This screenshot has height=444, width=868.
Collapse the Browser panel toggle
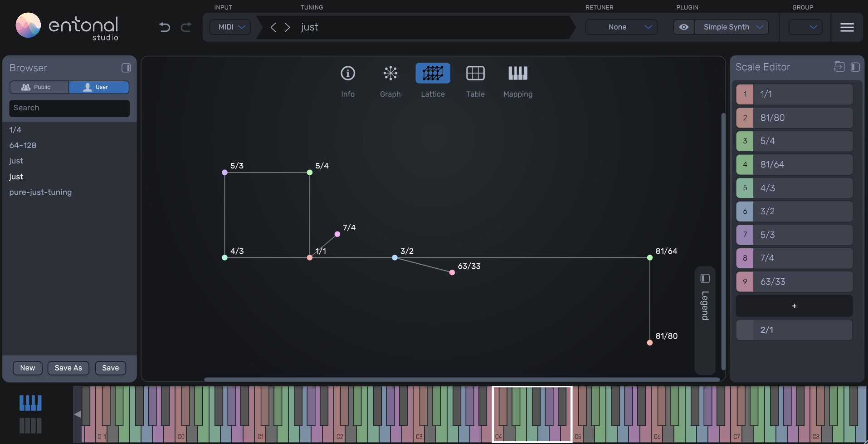[126, 68]
